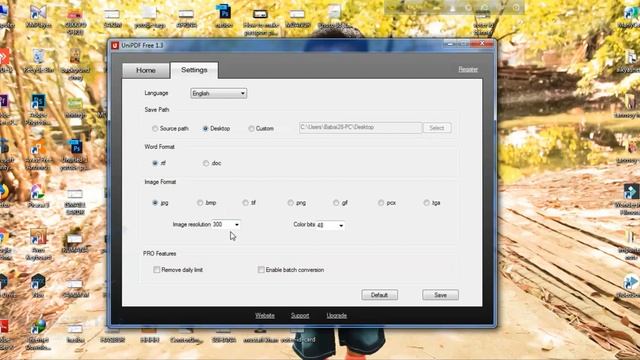Click the 'Word Format' section label
Screen dimensions: 640x360
coord(159,147)
